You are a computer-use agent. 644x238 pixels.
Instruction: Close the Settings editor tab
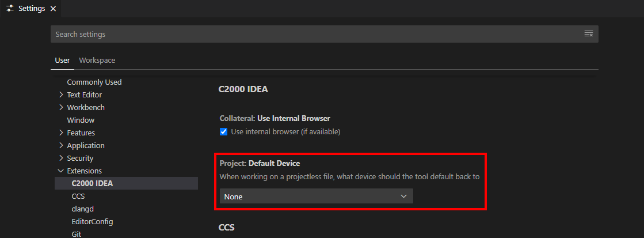[x=53, y=9]
